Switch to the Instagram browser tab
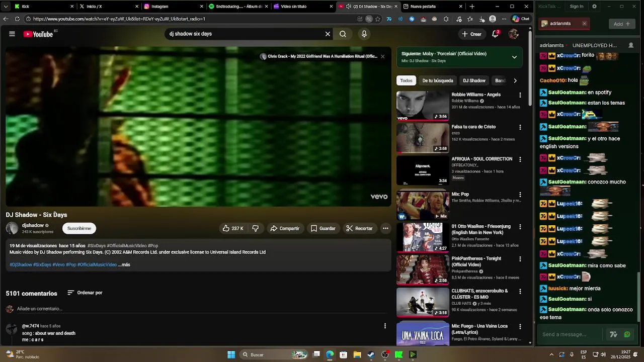This screenshot has width=644, height=362. pyautogui.click(x=173, y=7)
